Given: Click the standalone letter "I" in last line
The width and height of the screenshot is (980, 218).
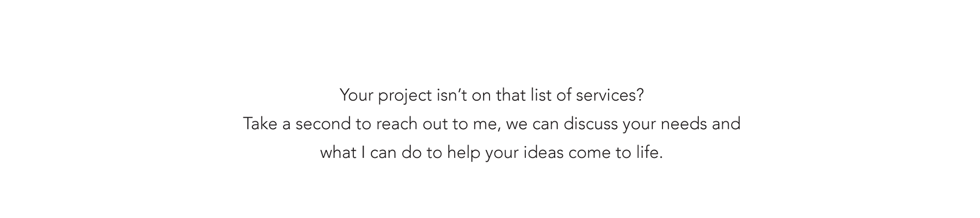Looking at the screenshot, I should click(x=363, y=153).
